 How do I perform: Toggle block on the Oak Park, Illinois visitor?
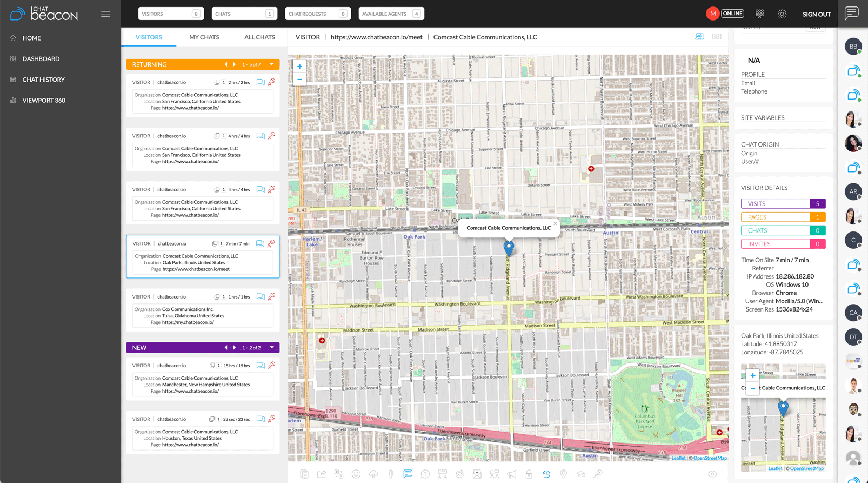[x=271, y=243]
